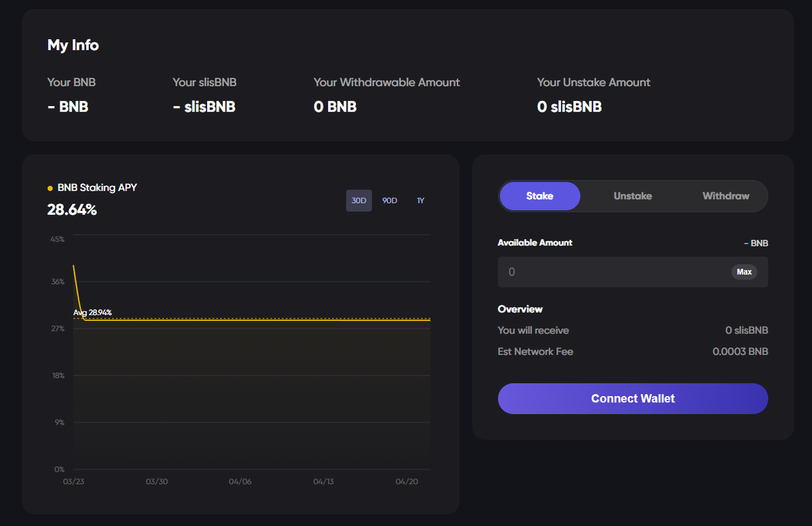Click the 28.64% APY value
Viewport: 812px width, 526px height.
72,210
